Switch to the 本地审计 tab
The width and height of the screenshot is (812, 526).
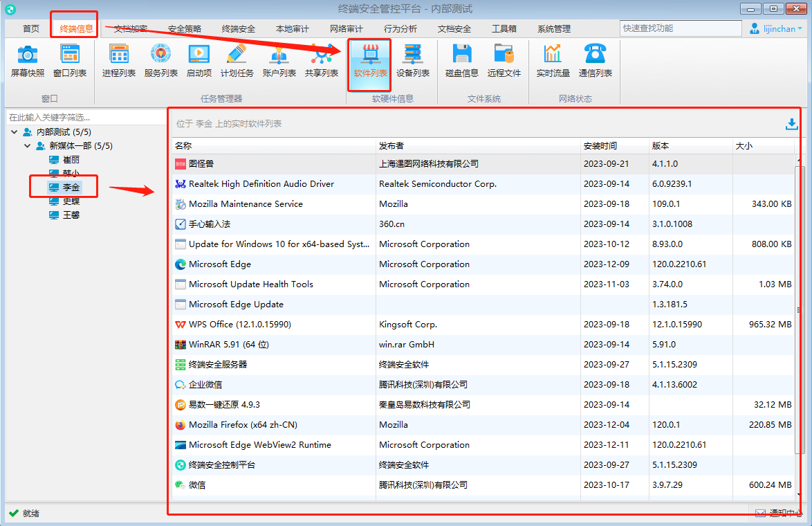292,28
